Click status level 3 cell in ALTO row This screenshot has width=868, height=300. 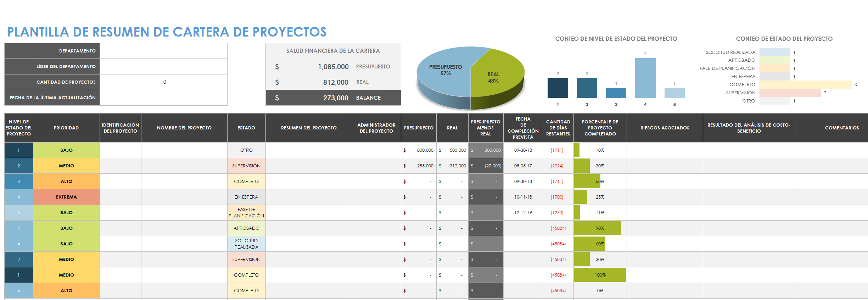tap(19, 182)
